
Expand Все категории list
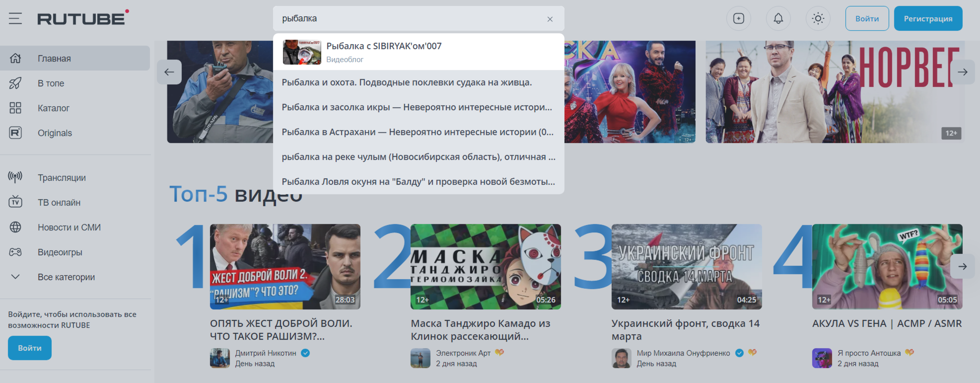pyautogui.click(x=75, y=277)
